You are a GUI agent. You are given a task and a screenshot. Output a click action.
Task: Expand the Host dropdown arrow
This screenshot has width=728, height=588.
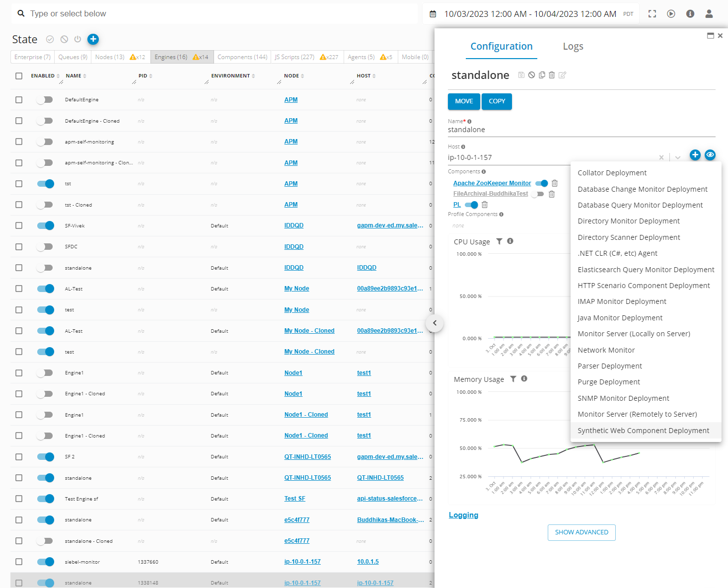(677, 157)
